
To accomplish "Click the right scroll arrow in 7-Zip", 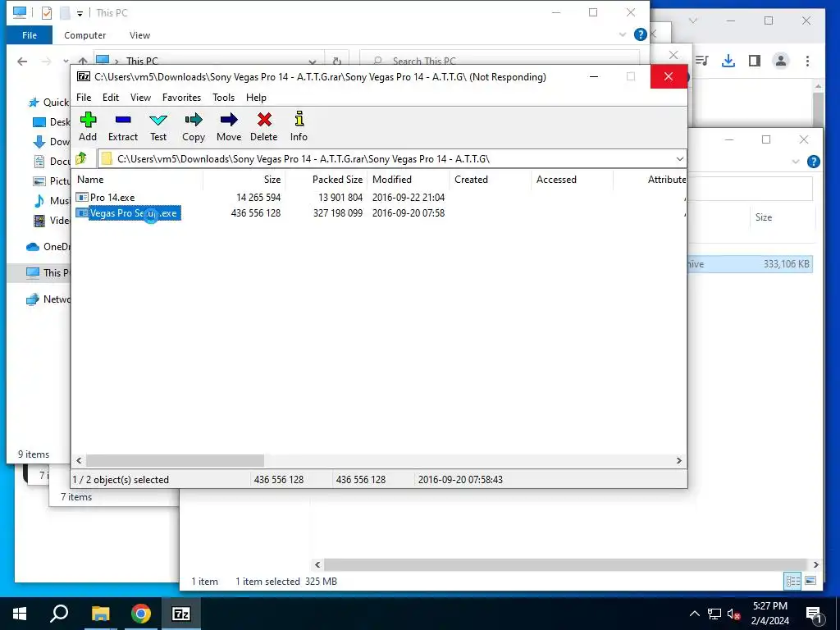I will 678,461.
